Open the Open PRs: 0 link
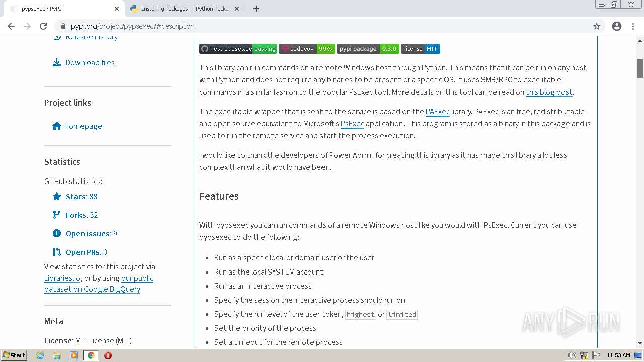Image resolution: width=644 pixels, height=362 pixels. point(87,252)
